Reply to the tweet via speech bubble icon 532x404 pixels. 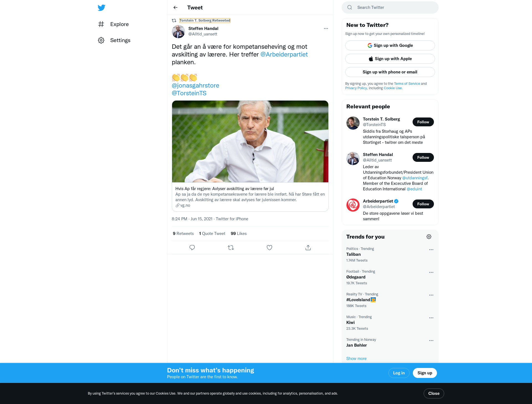click(x=192, y=247)
